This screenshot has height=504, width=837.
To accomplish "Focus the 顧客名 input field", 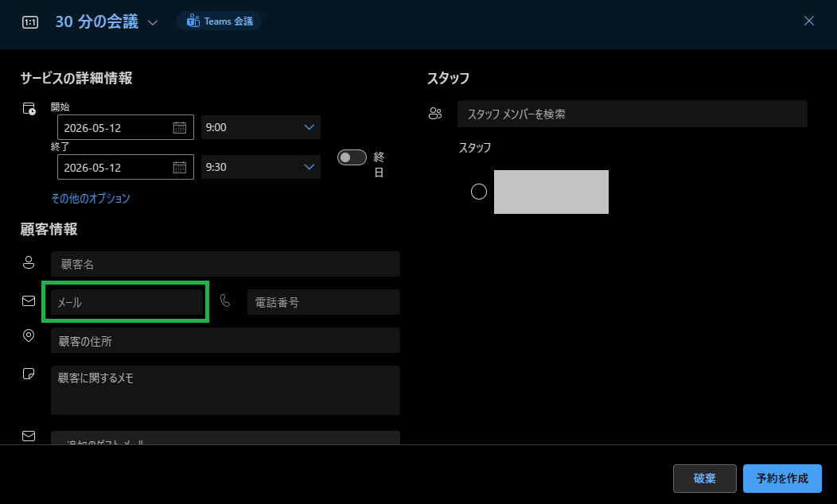I will pyautogui.click(x=225, y=264).
